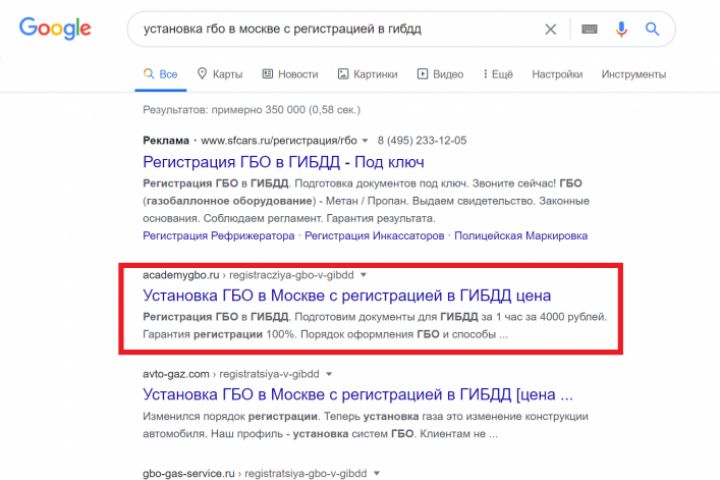This screenshot has height=480, width=720.
Task: Expand the Ещё more options menu
Action: [x=498, y=74]
